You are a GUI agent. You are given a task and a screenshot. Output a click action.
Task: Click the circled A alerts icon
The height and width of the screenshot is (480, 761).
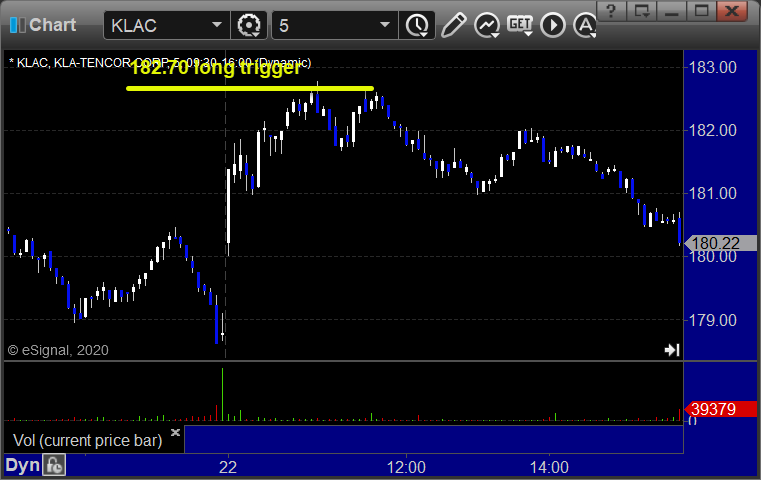[585, 25]
